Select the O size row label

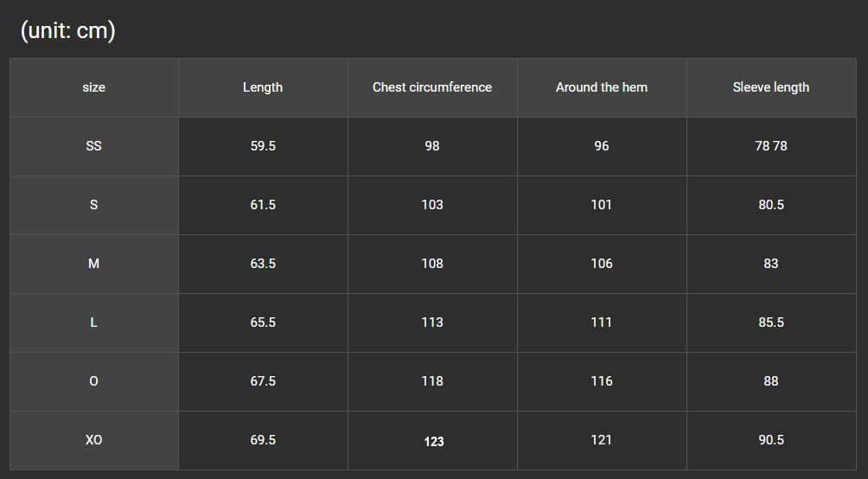(93, 381)
